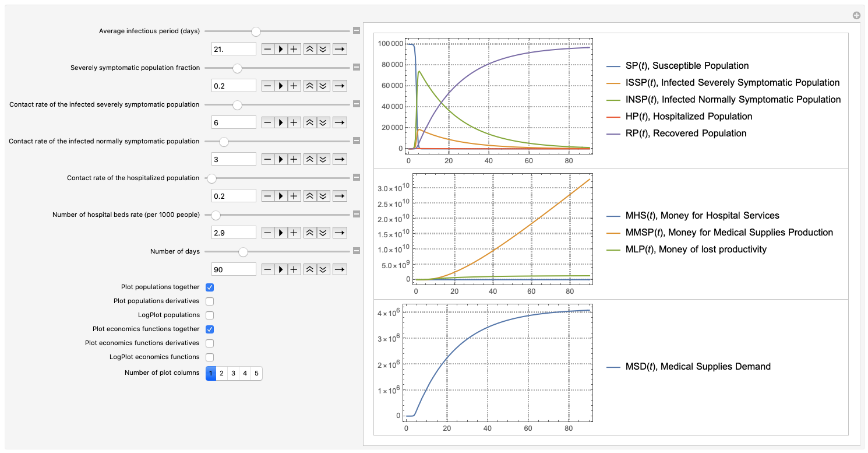This screenshot has height=453, width=868.
Task: Collapse Number of days slider controls
Action: 357,251
